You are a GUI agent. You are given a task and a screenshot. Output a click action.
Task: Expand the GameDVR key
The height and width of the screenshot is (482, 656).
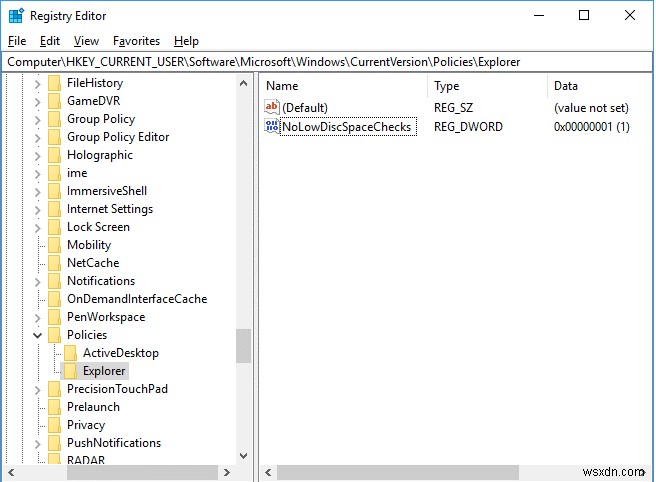pyautogui.click(x=38, y=102)
